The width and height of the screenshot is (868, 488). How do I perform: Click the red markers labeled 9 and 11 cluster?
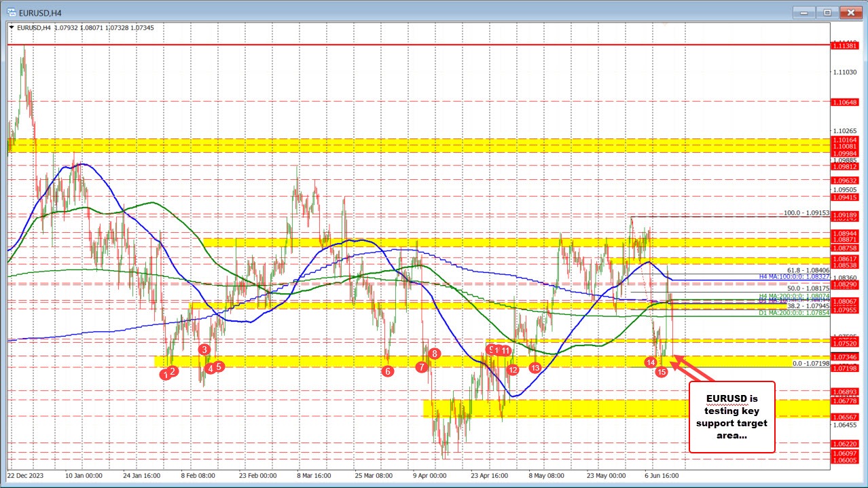(497, 350)
